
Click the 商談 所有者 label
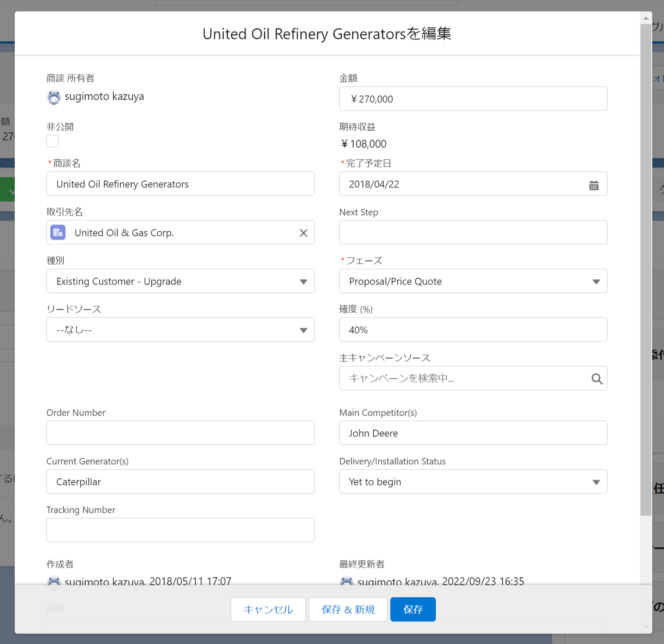pyautogui.click(x=70, y=78)
